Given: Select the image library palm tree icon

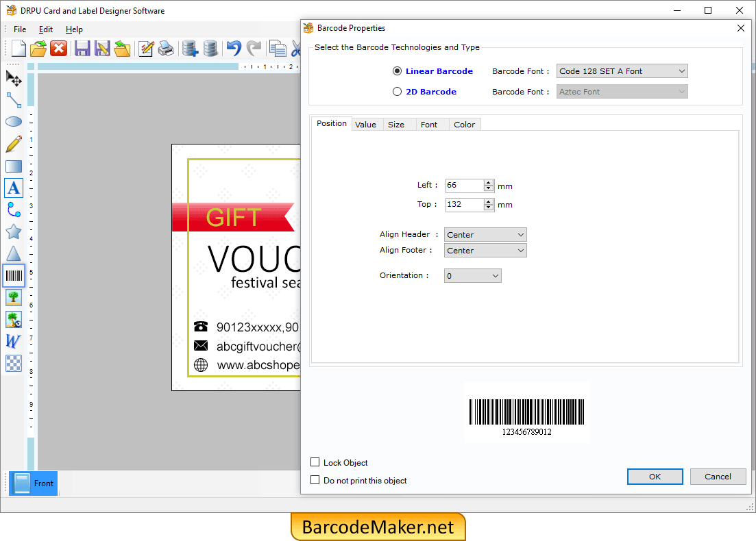Looking at the screenshot, I should pos(14,319).
